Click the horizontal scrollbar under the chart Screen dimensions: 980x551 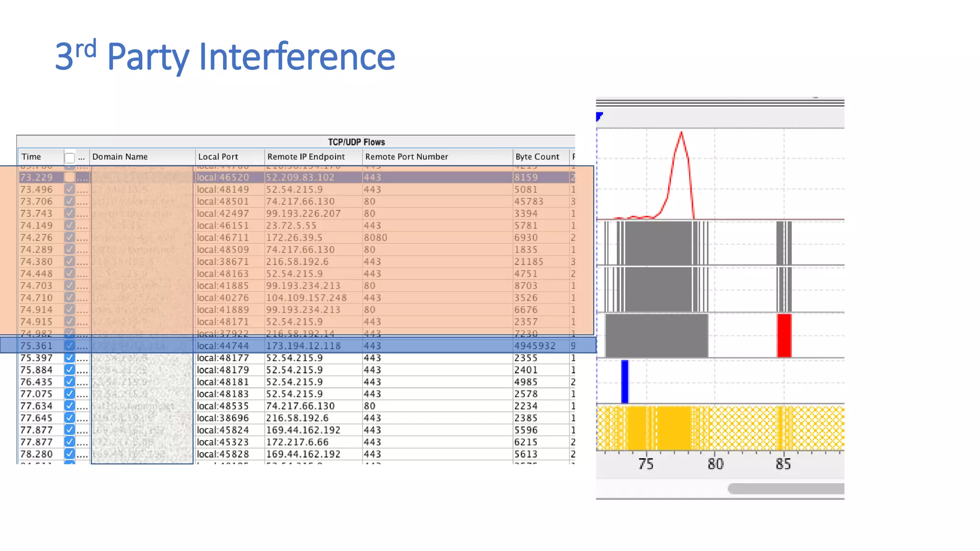tap(786, 488)
